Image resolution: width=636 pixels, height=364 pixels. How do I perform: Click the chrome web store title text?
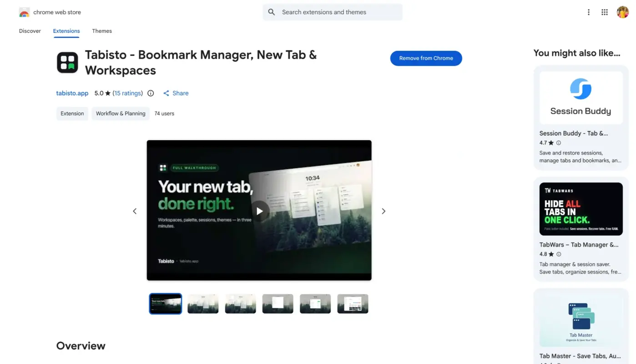point(57,12)
